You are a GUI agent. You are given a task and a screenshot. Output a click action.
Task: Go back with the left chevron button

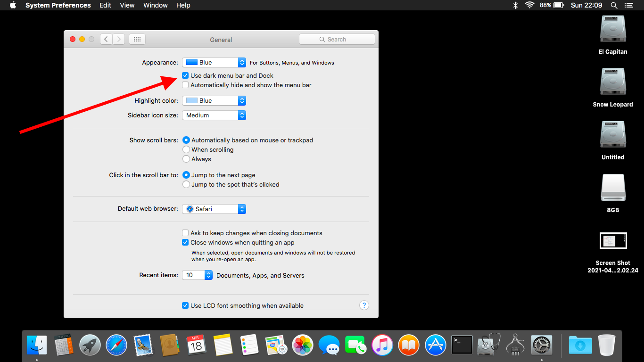pos(106,39)
